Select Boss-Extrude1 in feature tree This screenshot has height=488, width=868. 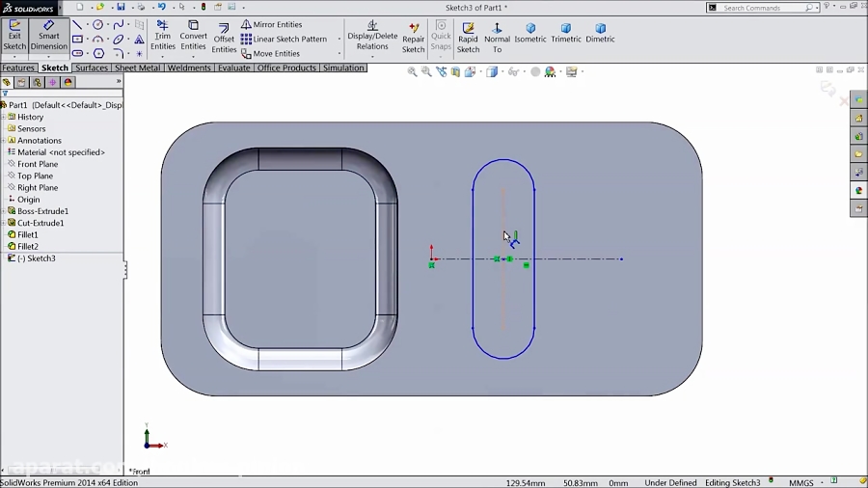(x=38, y=211)
